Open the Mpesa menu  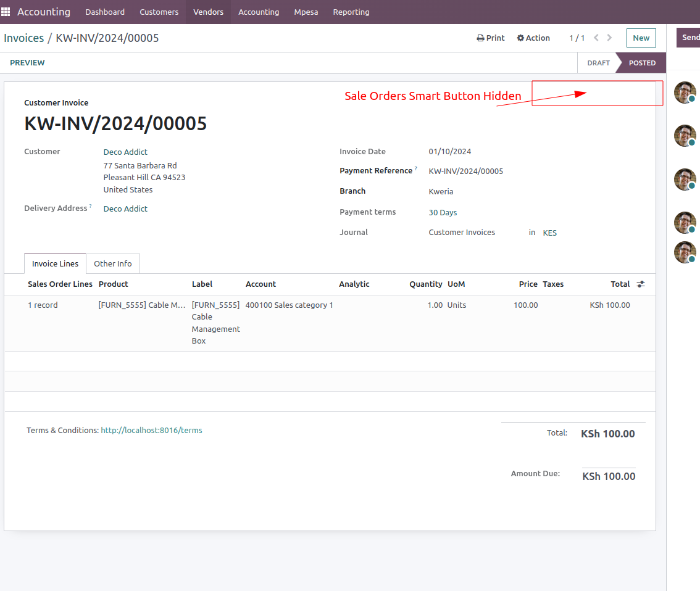pyautogui.click(x=306, y=12)
